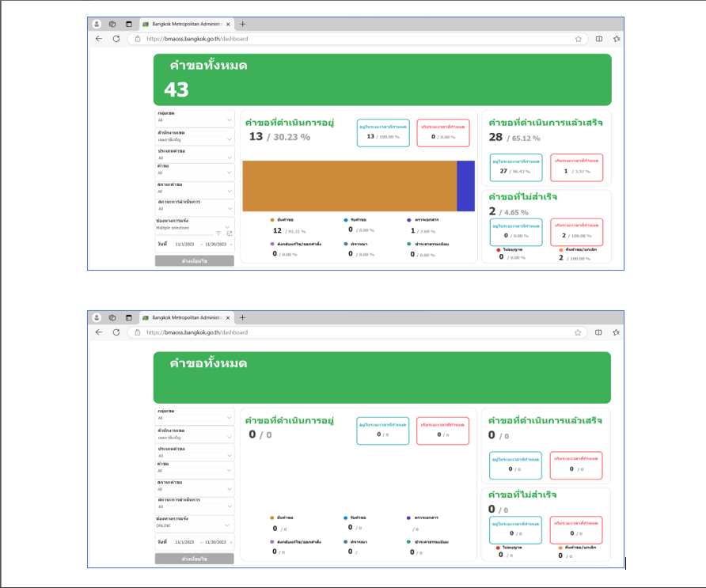Click the orange segment of the bar chart
The width and height of the screenshot is (706, 588).
[x=348, y=186]
